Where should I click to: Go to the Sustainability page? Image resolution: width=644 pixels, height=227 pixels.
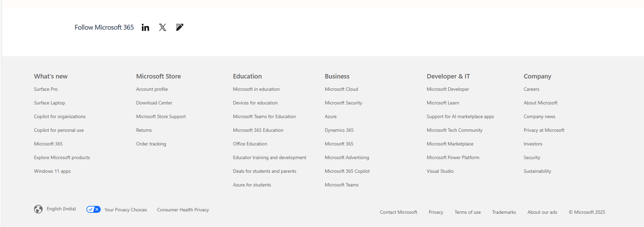(x=537, y=171)
